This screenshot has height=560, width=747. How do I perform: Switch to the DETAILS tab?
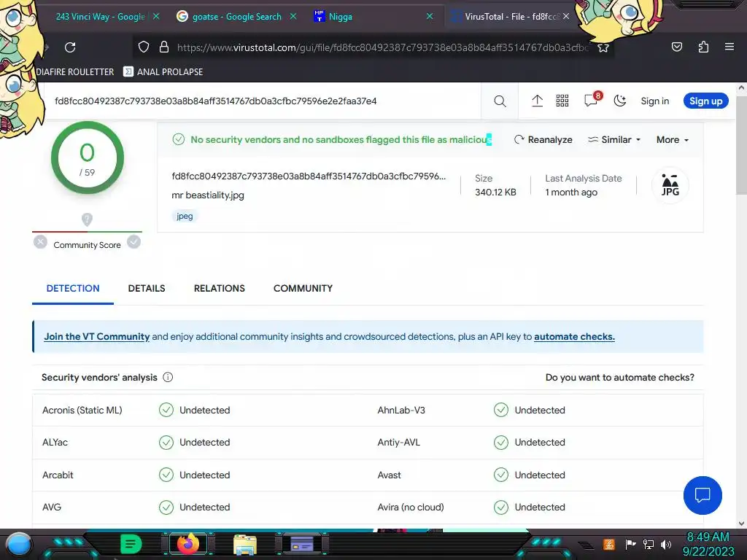click(146, 288)
